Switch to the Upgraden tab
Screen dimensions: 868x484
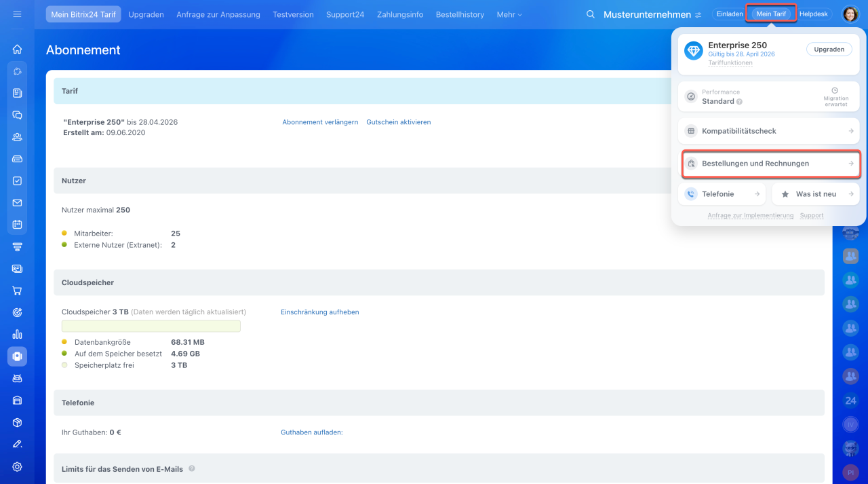(x=146, y=14)
